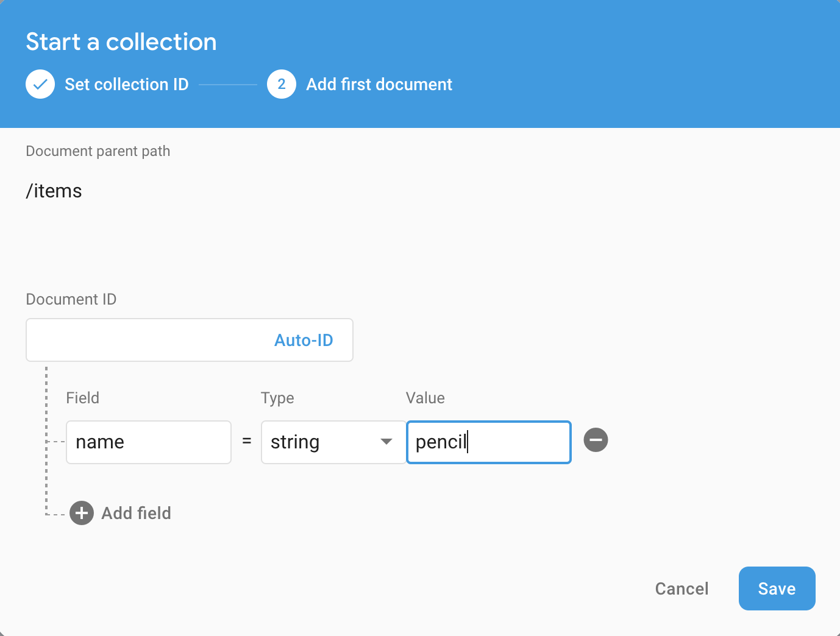
Task: Click the pencil value input
Action: click(x=488, y=442)
